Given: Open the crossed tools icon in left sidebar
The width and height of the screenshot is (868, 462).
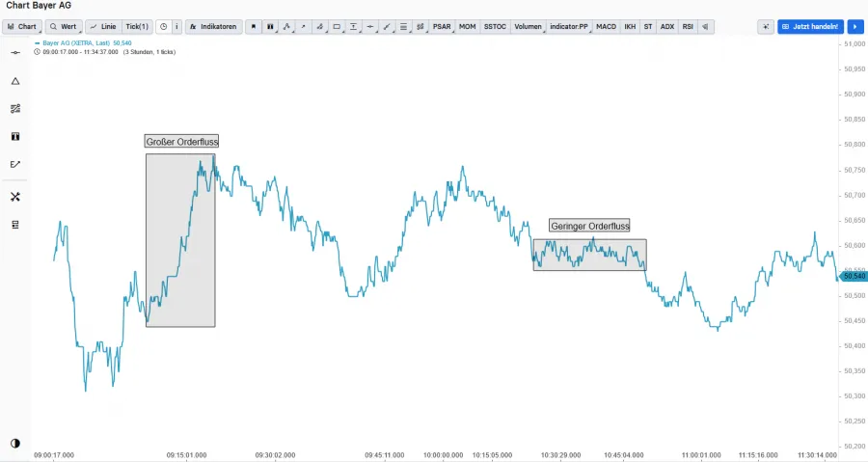Looking at the screenshot, I should click(15, 197).
